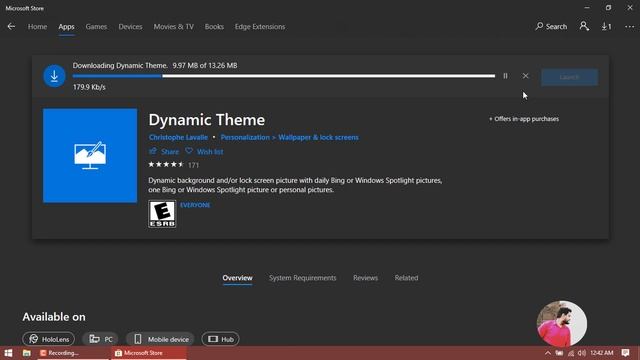Open File Explorer from taskbar
Screen dimensions: 640x360
pyautogui.click(x=27, y=353)
